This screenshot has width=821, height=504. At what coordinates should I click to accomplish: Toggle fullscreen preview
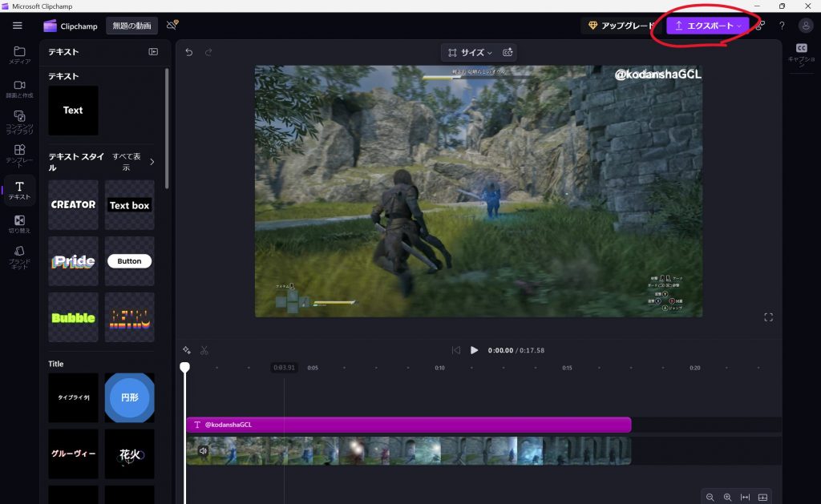pyautogui.click(x=768, y=317)
